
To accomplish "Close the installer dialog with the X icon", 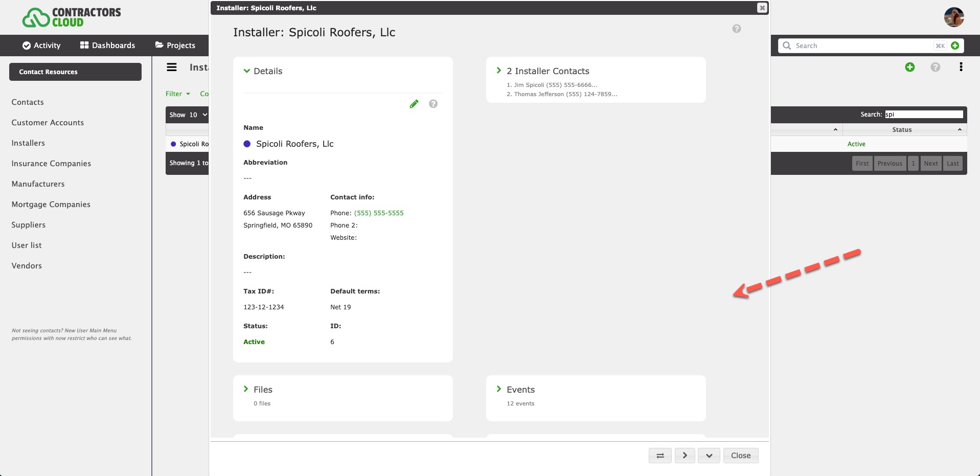I will (762, 8).
